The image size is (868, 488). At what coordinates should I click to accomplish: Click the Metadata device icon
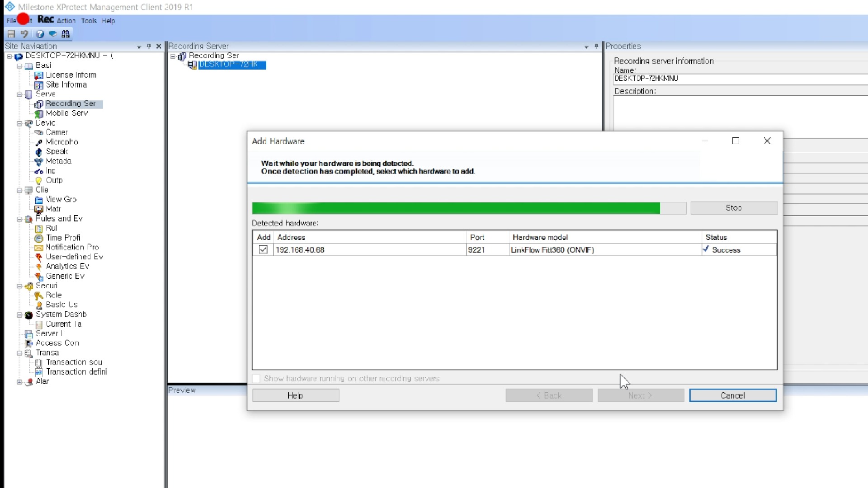tap(39, 161)
